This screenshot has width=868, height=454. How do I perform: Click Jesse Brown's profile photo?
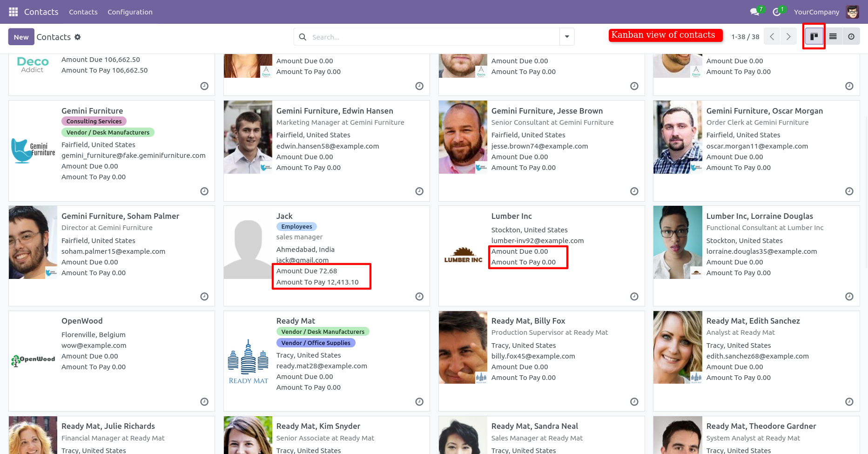pyautogui.click(x=463, y=137)
